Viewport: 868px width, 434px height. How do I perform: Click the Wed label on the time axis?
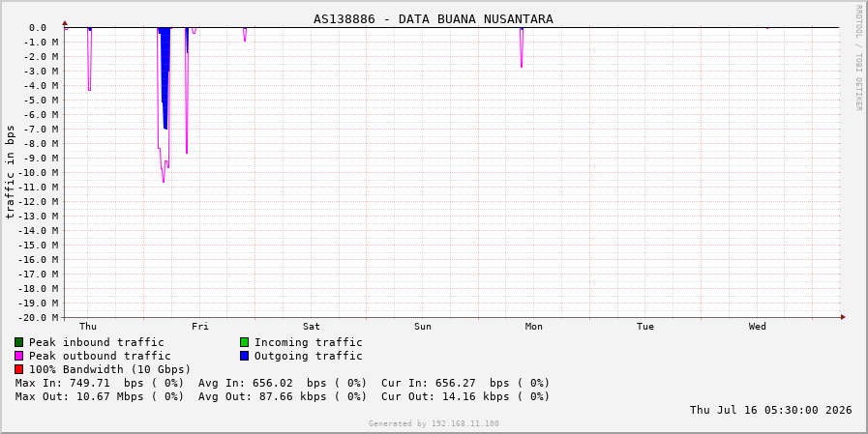pyautogui.click(x=758, y=327)
